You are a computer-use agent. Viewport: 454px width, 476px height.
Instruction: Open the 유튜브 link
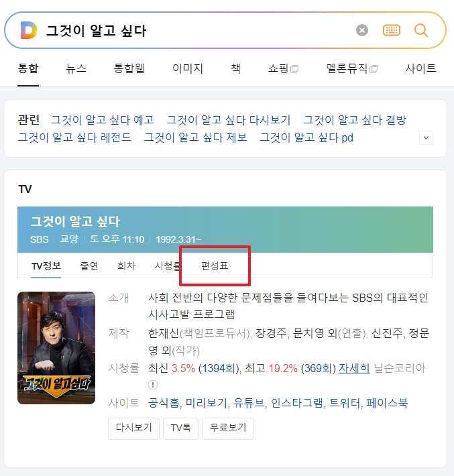pyautogui.click(x=248, y=403)
